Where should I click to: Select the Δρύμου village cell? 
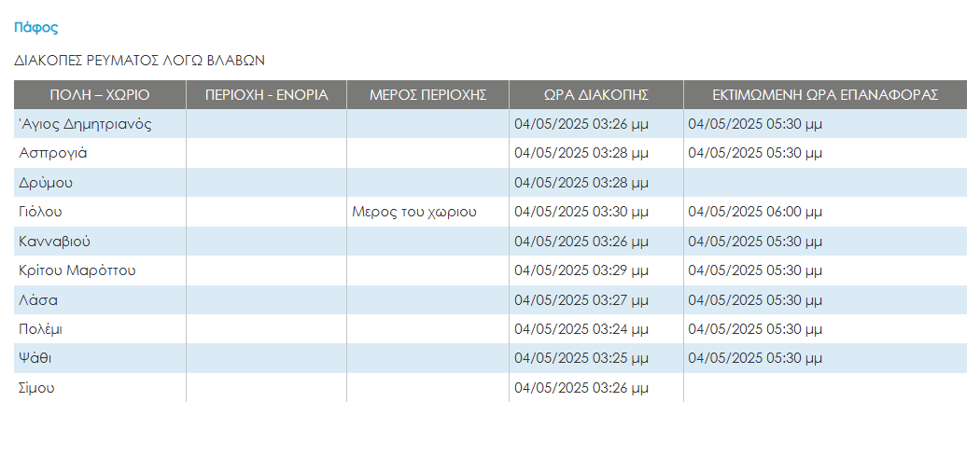[46, 183]
